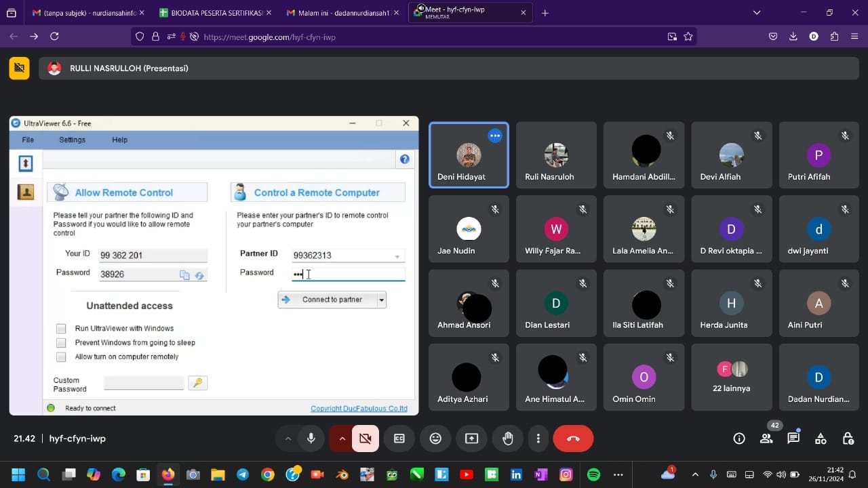Enable Prevent Windows from going to sleep
Viewport: 868px width, 488px height.
[62, 343]
